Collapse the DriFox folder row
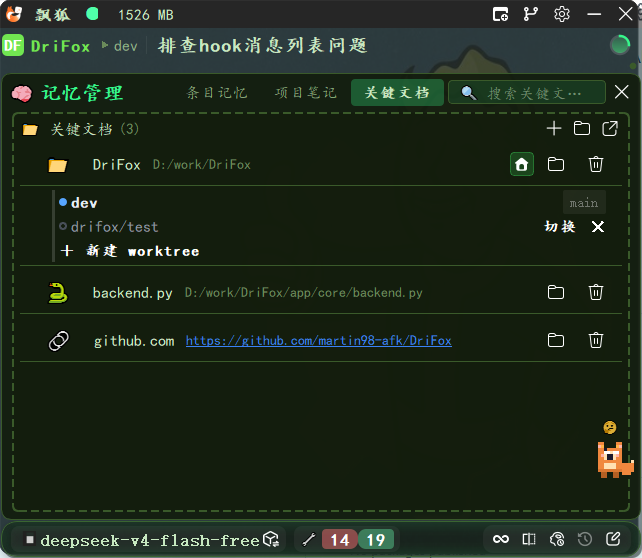Screen dimensions: 642x558 coord(57,165)
